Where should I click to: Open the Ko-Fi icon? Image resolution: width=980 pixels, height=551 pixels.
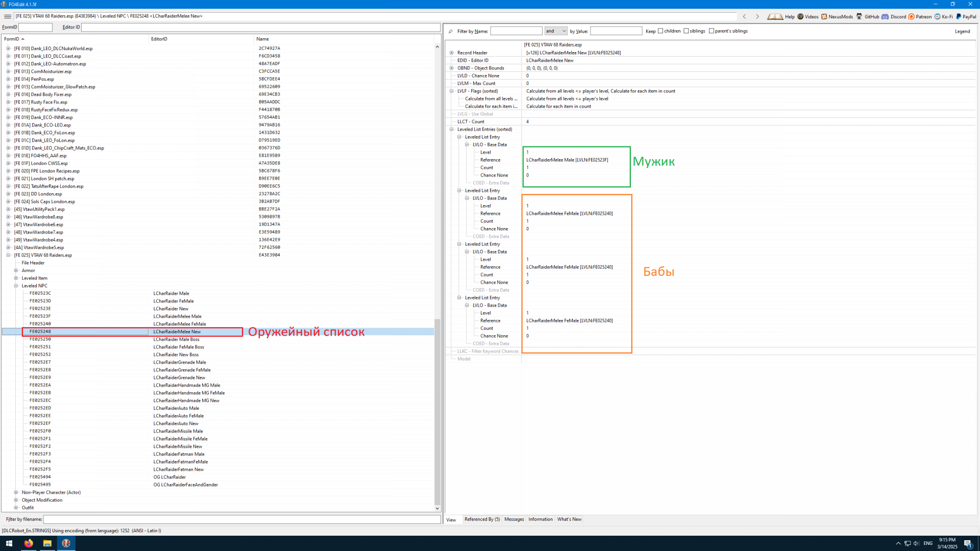(938, 16)
